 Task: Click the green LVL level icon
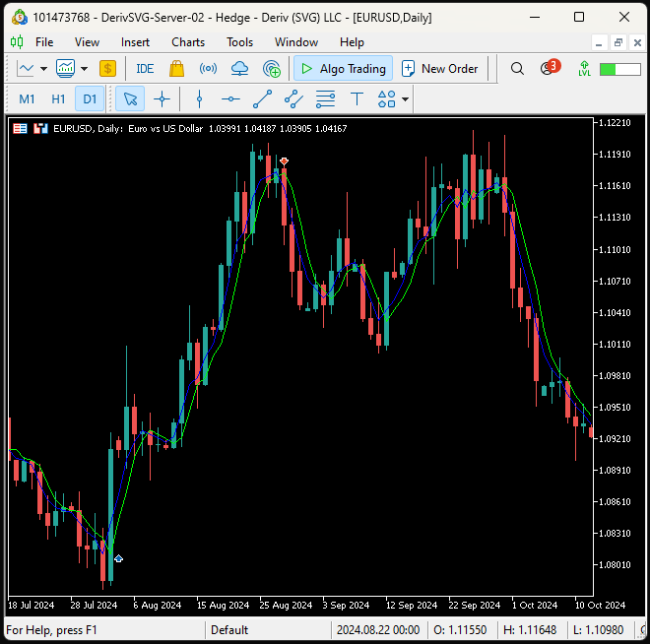584,68
